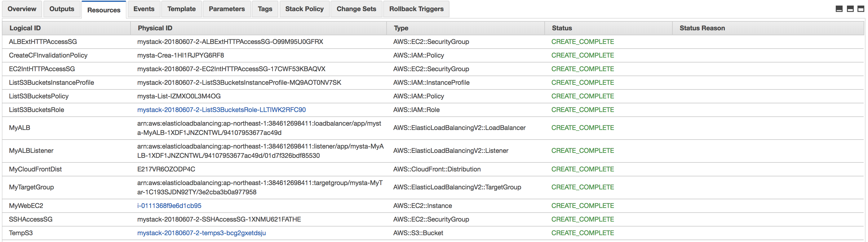This screenshot has width=868, height=242.
Task: Click the Type column header
Action: (x=401, y=28)
